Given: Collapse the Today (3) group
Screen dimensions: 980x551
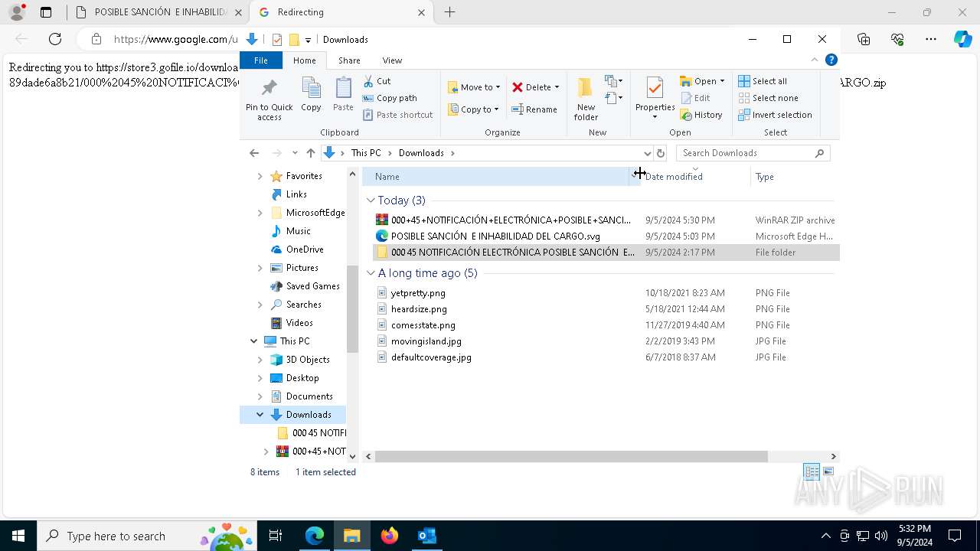Looking at the screenshot, I should point(371,201).
